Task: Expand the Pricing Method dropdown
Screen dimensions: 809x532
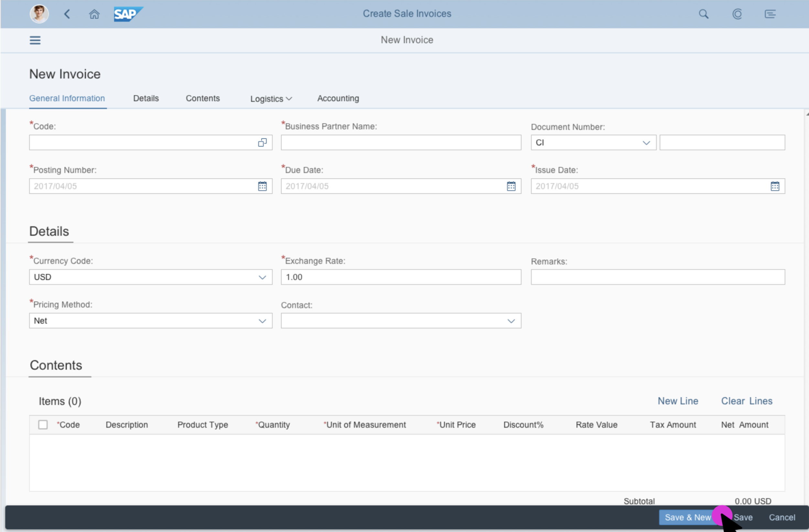Action: 262,321
